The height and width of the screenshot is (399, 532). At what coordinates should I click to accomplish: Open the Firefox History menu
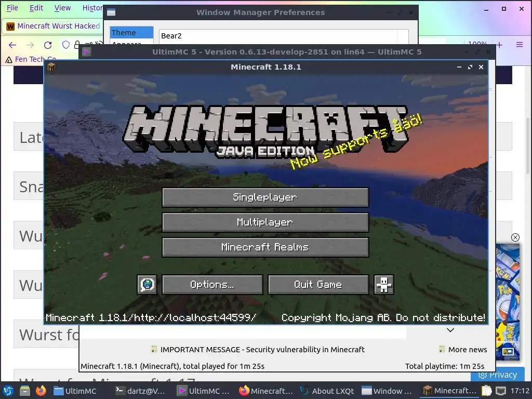coord(92,8)
